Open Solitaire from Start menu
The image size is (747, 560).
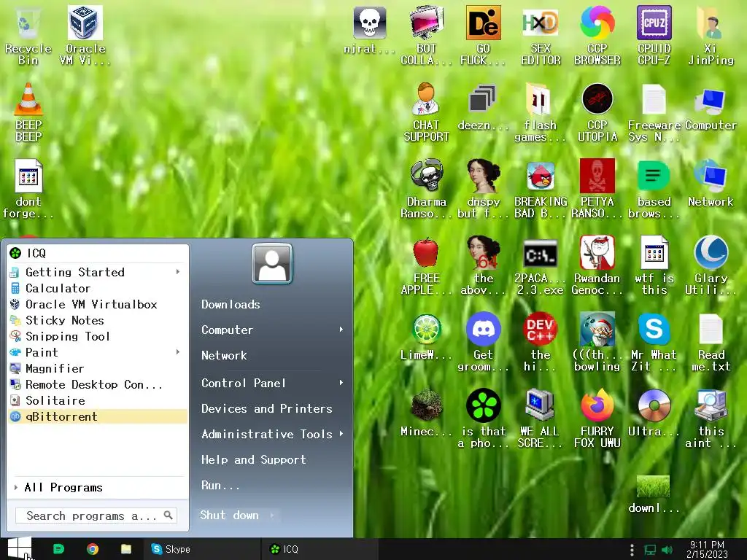(x=98, y=400)
